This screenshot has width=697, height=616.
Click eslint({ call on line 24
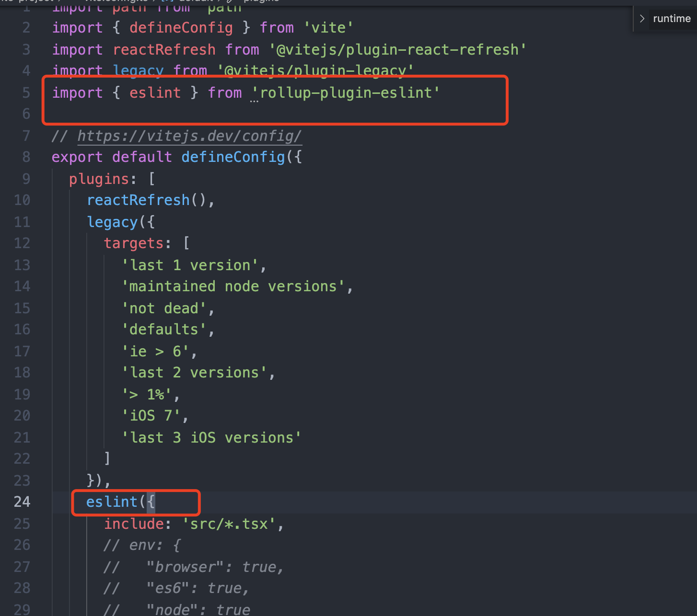point(121,502)
